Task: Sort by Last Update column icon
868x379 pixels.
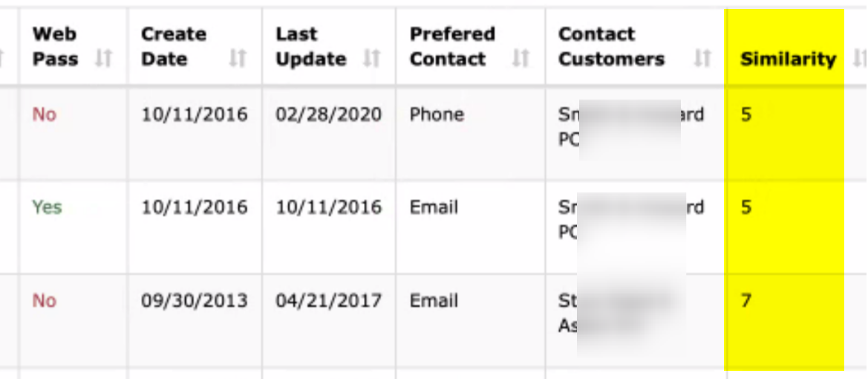Action: pyautogui.click(x=371, y=59)
